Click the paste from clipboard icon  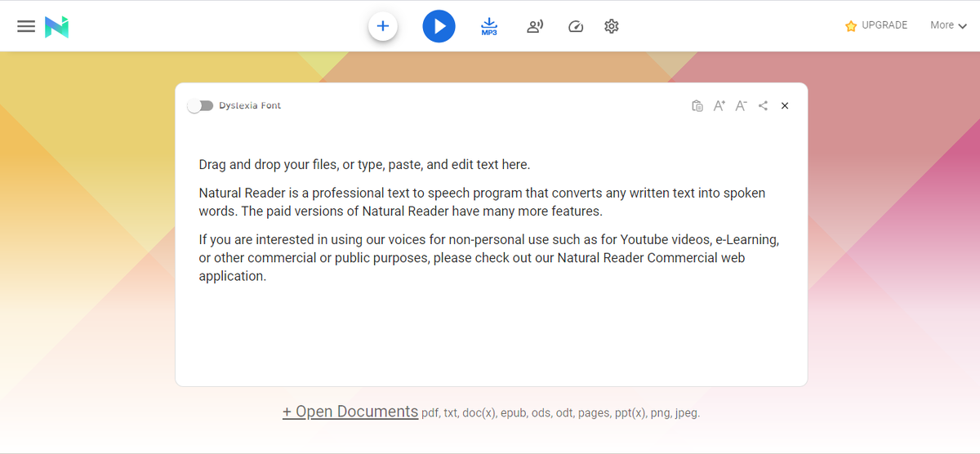[697, 105]
